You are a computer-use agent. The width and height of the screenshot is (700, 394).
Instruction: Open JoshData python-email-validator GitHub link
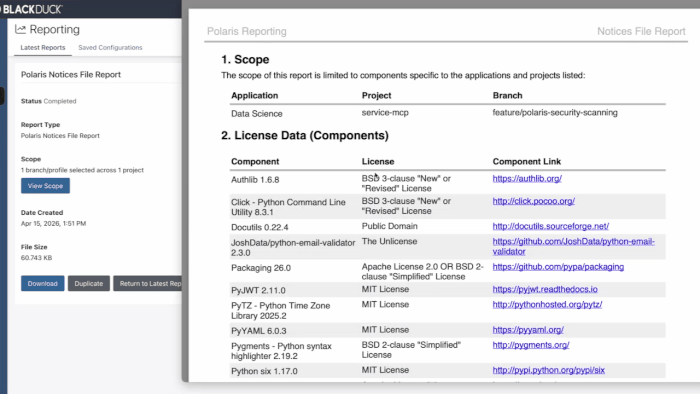[x=573, y=246]
